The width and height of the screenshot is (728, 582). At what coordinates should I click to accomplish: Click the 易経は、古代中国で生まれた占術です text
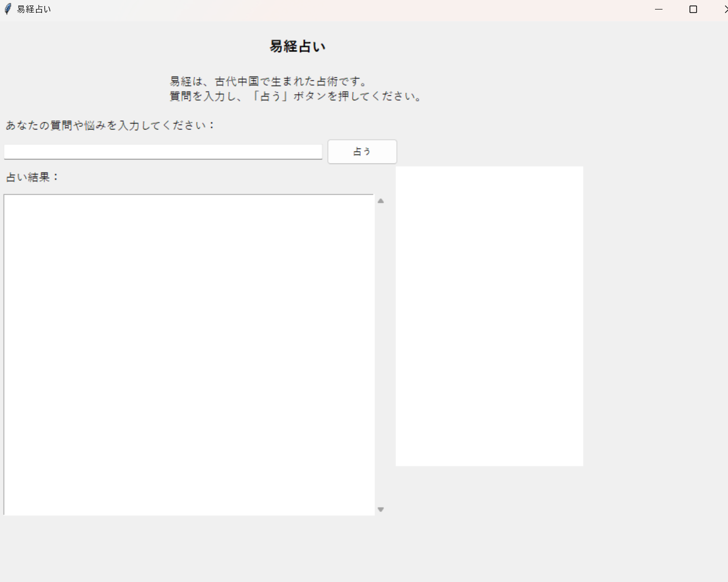(x=269, y=81)
